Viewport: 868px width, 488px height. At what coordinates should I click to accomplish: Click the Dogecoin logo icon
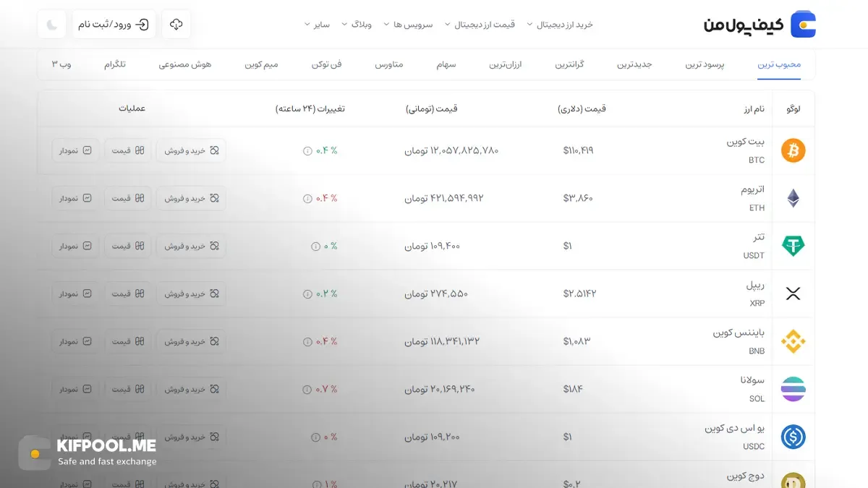coord(793,480)
